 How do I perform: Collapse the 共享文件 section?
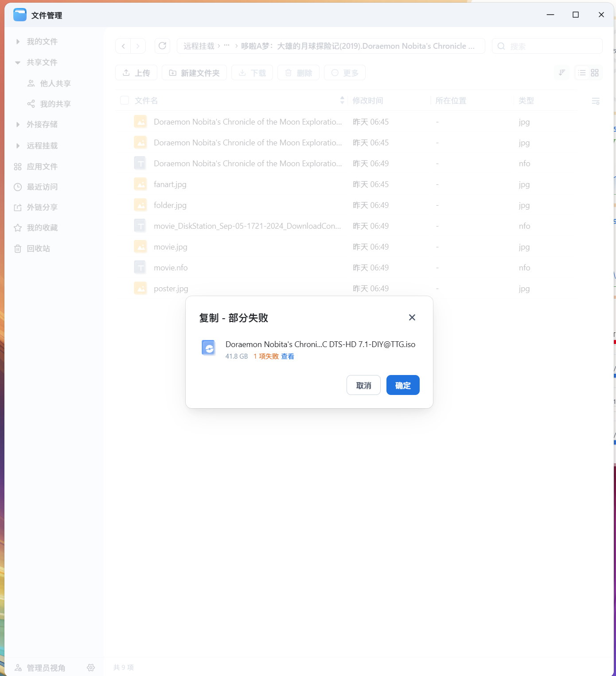(18, 62)
